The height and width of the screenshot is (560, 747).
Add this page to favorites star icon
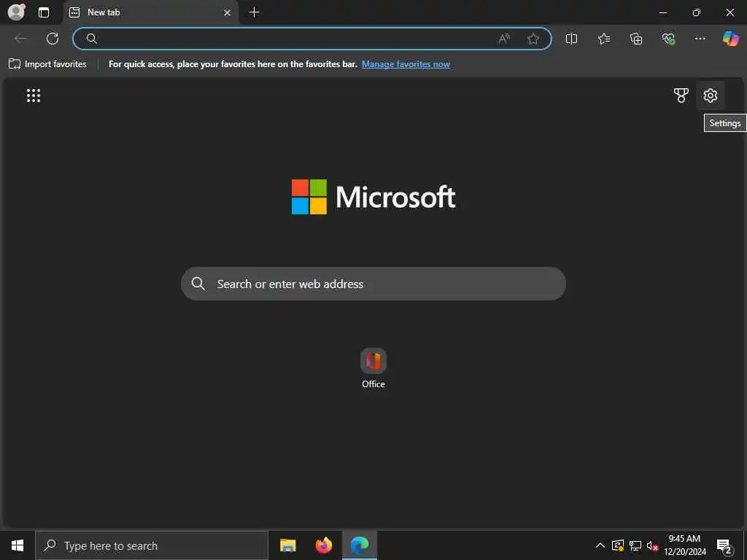click(533, 39)
